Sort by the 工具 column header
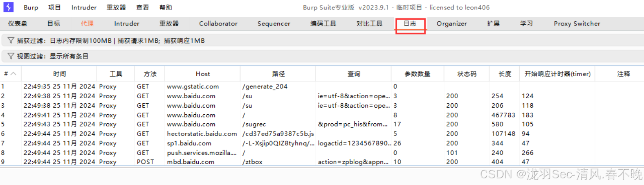 tap(116, 74)
